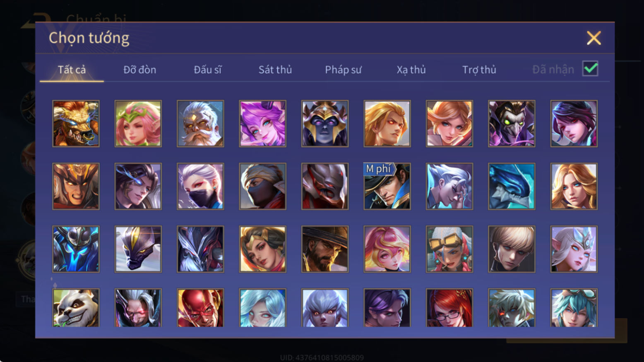
Task: Show the Sát thủ hero category
Action: (275, 70)
